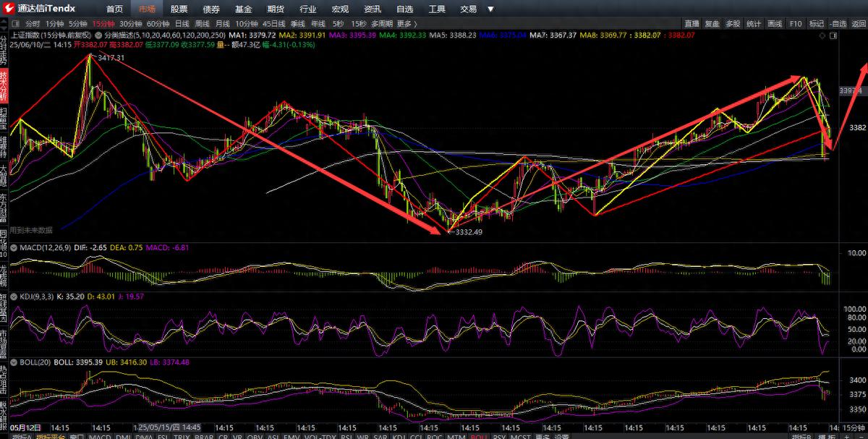Open the 股票 menu
Image resolution: width=868 pixels, height=439 pixels.
179,9
